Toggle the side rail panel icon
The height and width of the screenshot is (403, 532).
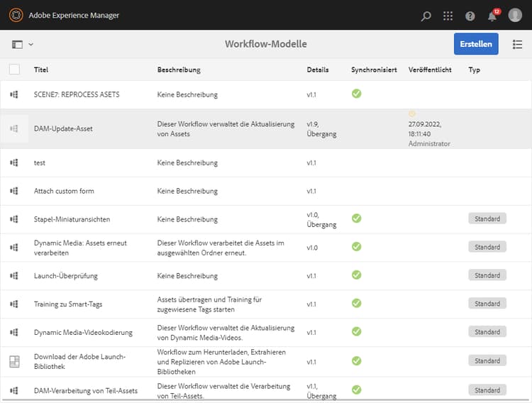[x=17, y=45]
